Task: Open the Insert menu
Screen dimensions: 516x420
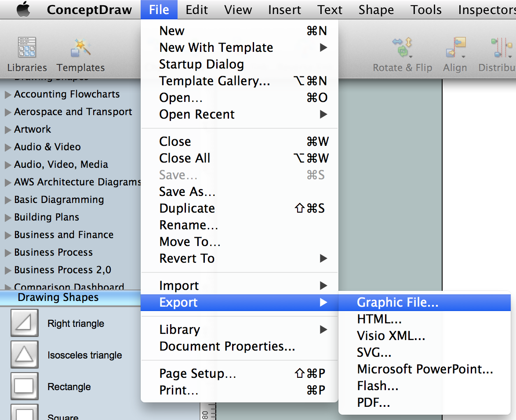Action: click(284, 10)
